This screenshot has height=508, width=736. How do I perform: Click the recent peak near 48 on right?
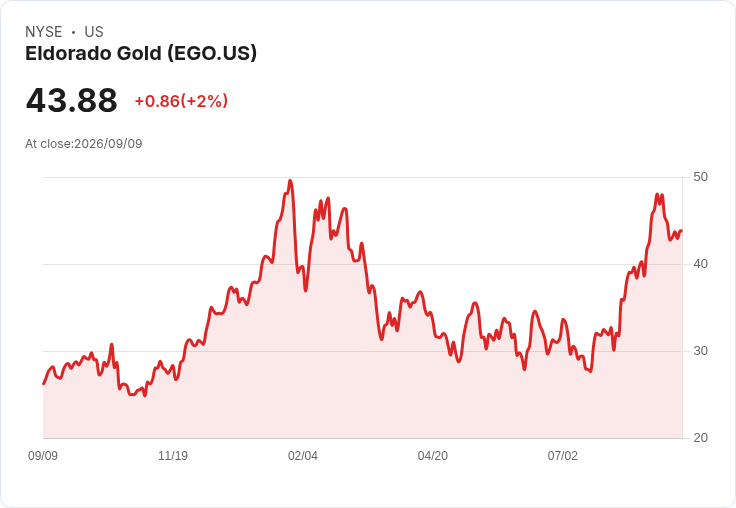coord(657,194)
